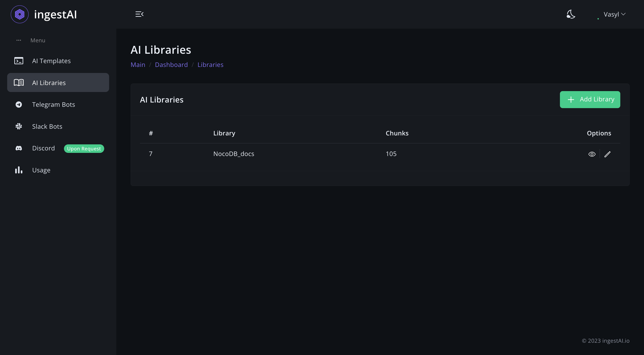This screenshot has width=644, height=355.
Task: Click the Telegram Bots icon
Action: click(19, 105)
